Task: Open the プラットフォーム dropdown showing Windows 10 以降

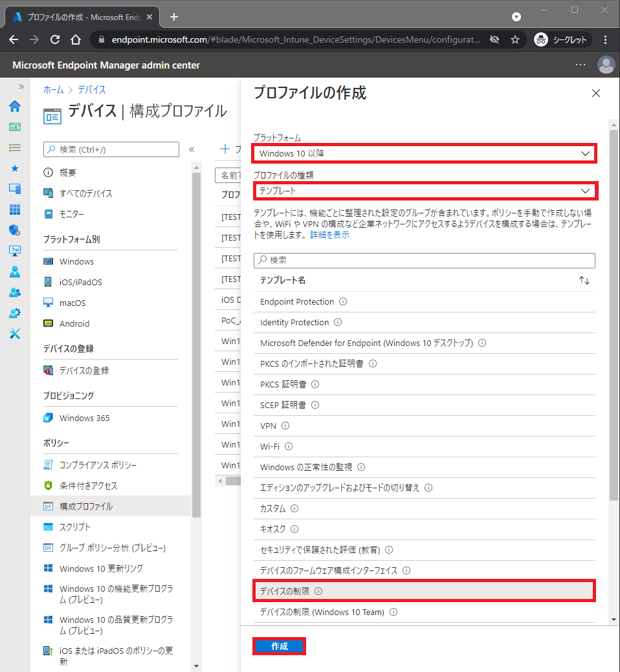Action: [425, 153]
